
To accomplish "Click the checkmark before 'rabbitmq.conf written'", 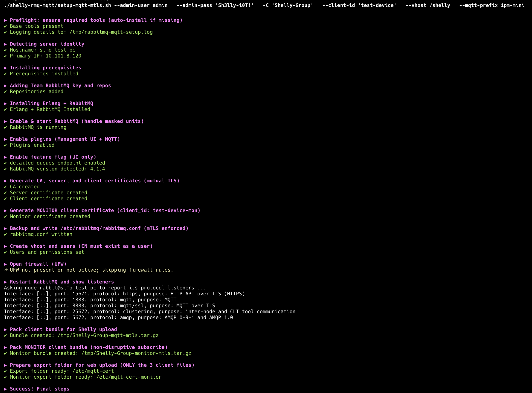I will coord(5,234).
